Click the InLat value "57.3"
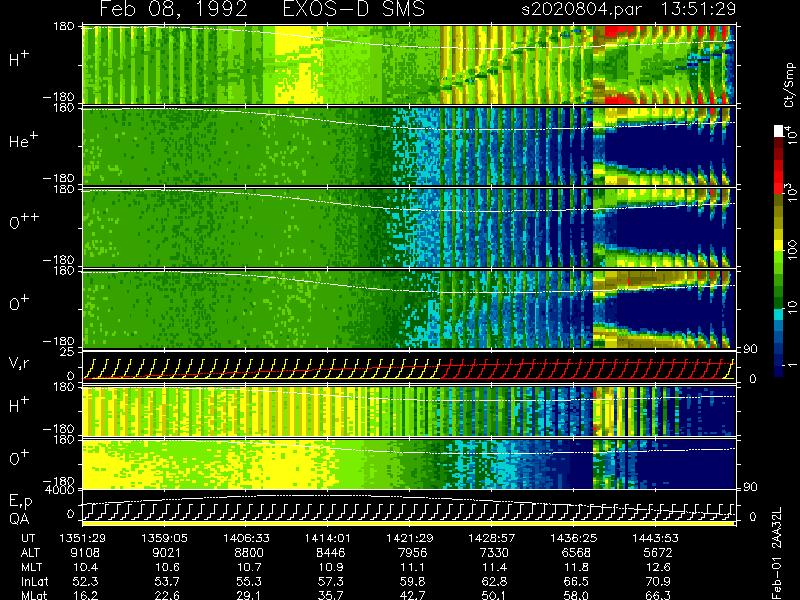 click(x=331, y=581)
